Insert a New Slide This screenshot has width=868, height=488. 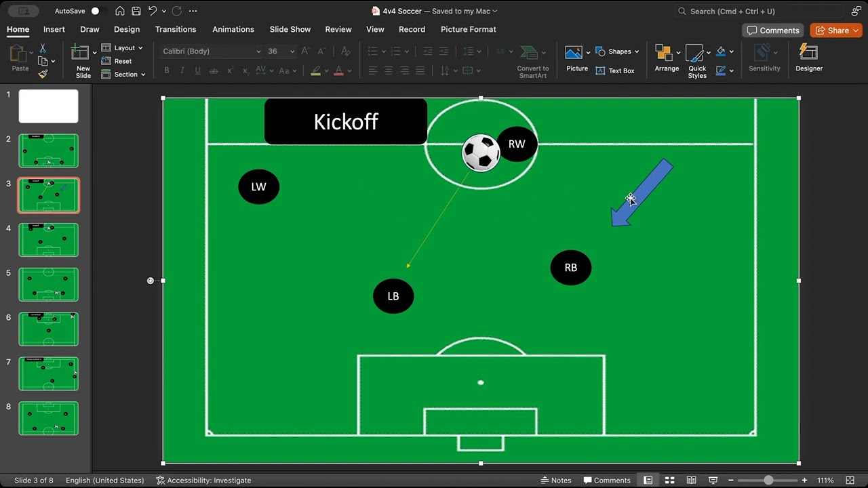click(x=83, y=61)
